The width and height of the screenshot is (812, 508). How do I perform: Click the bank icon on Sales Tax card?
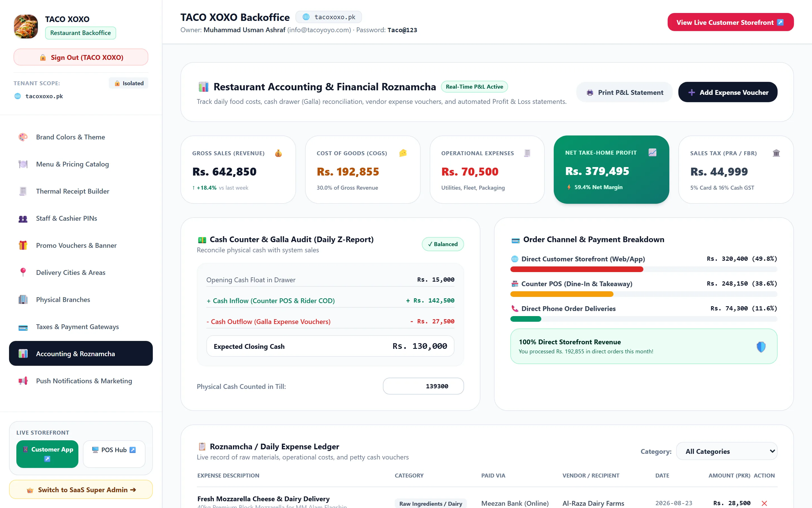point(776,153)
